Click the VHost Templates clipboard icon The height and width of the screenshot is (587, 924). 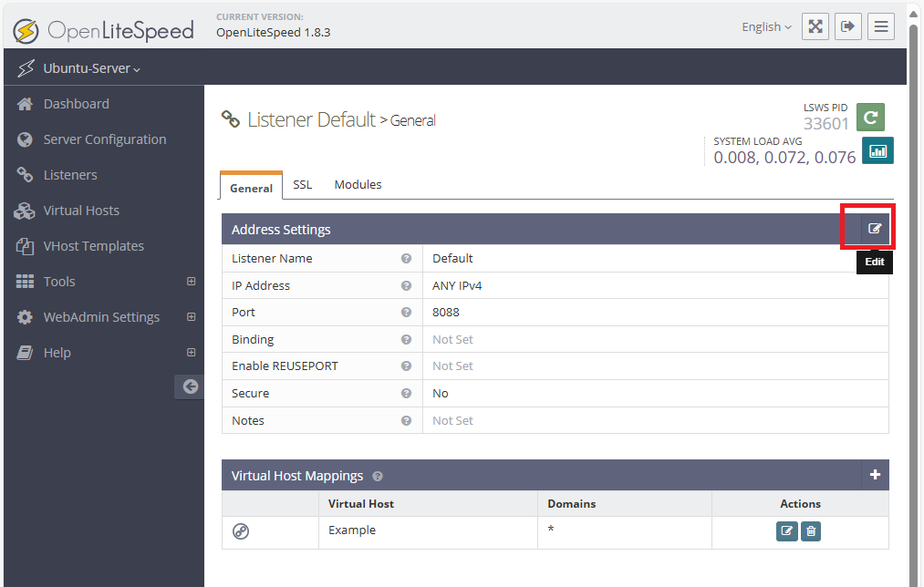[x=25, y=246]
